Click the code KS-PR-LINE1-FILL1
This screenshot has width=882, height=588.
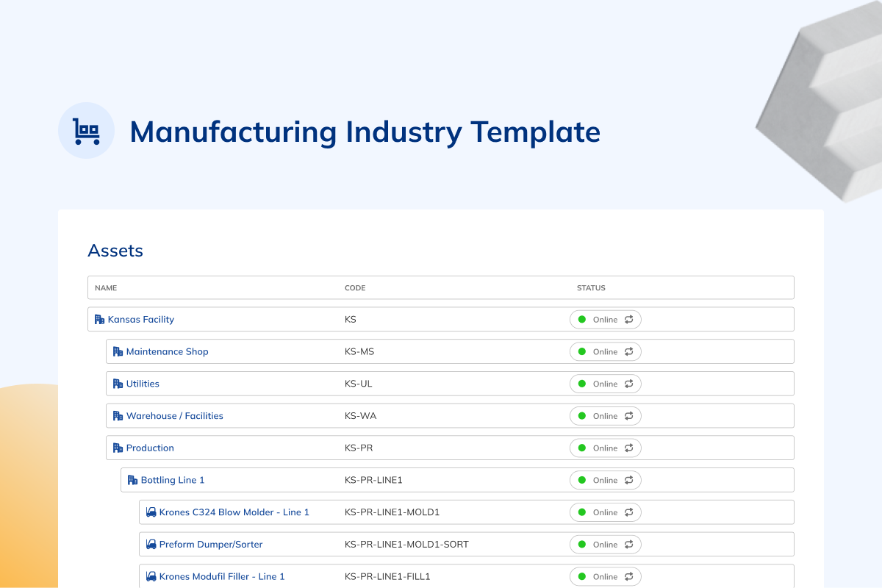(388, 576)
